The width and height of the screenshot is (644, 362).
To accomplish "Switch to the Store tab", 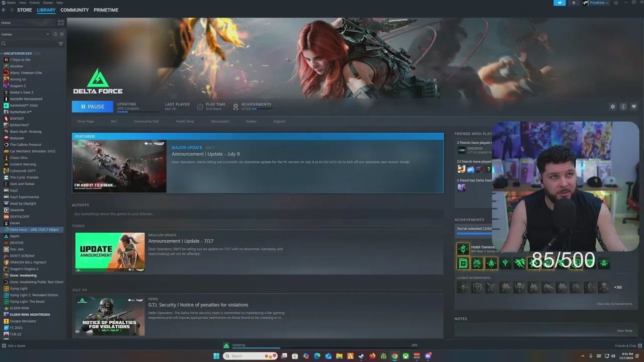I will tap(24, 10).
